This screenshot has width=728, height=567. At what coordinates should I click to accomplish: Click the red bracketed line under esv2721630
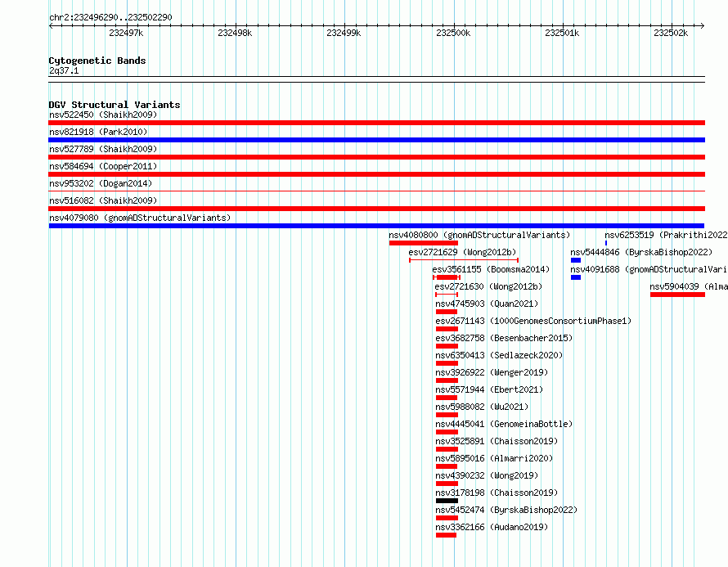click(x=447, y=295)
